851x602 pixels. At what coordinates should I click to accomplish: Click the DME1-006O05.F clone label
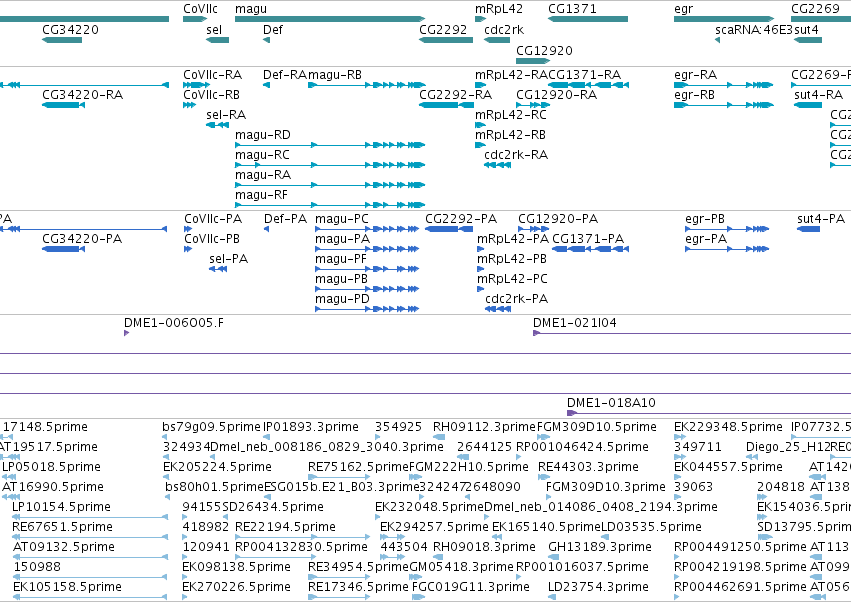coord(174,323)
